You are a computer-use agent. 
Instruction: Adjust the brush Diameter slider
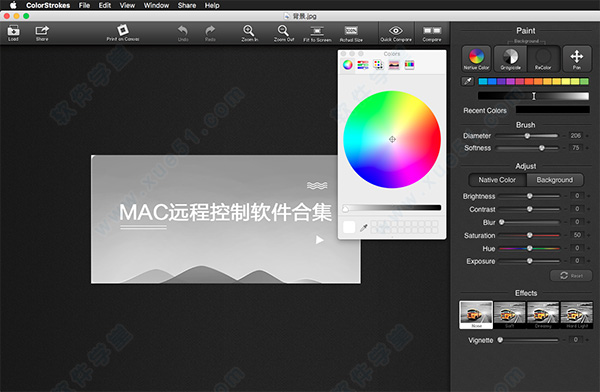coord(527,136)
